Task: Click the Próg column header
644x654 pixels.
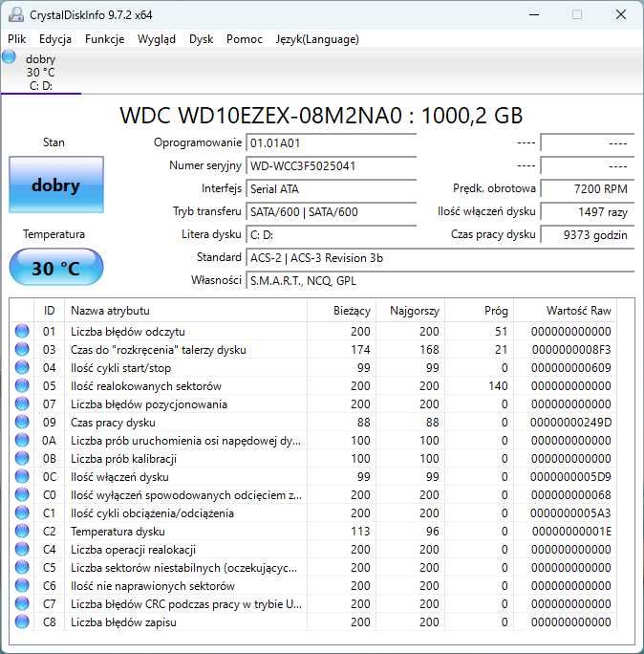Action: pyautogui.click(x=480, y=311)
